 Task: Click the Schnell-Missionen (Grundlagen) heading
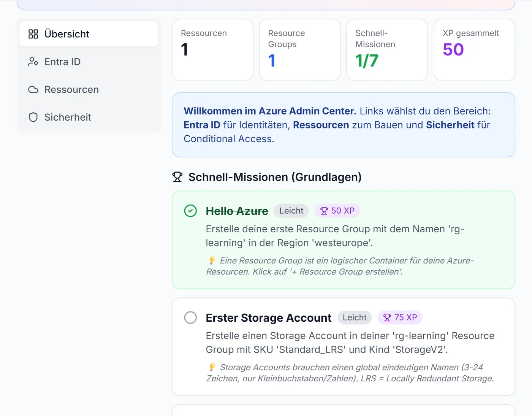tap(275, 177)
